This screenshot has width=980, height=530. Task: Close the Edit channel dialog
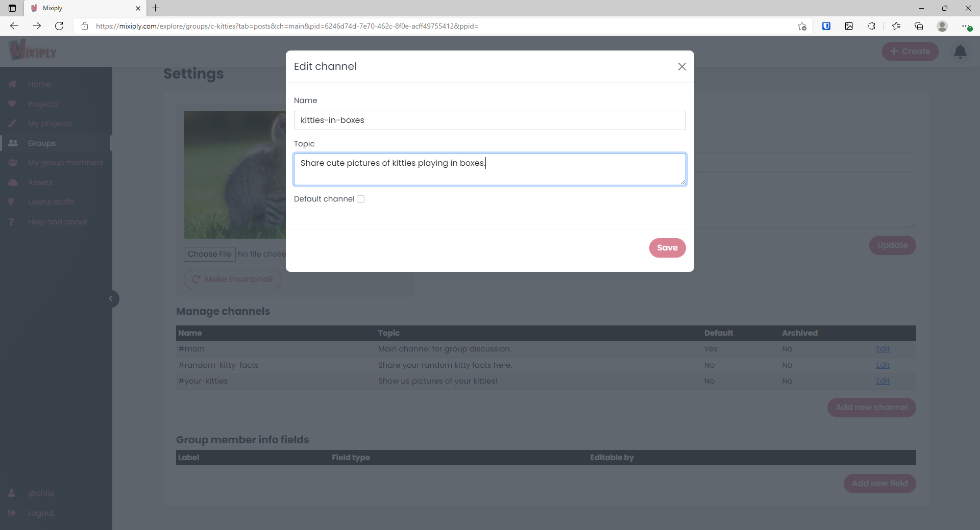pos(682,66)
